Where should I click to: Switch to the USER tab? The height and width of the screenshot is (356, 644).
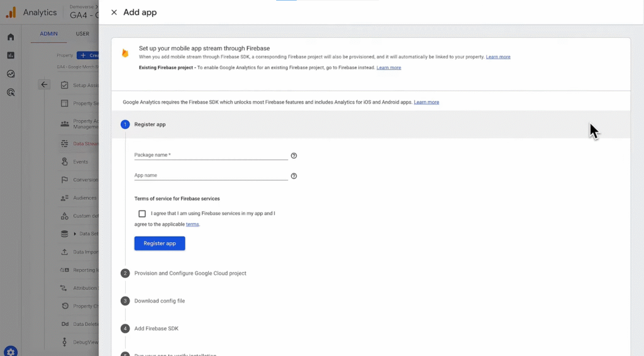[82, 34]
